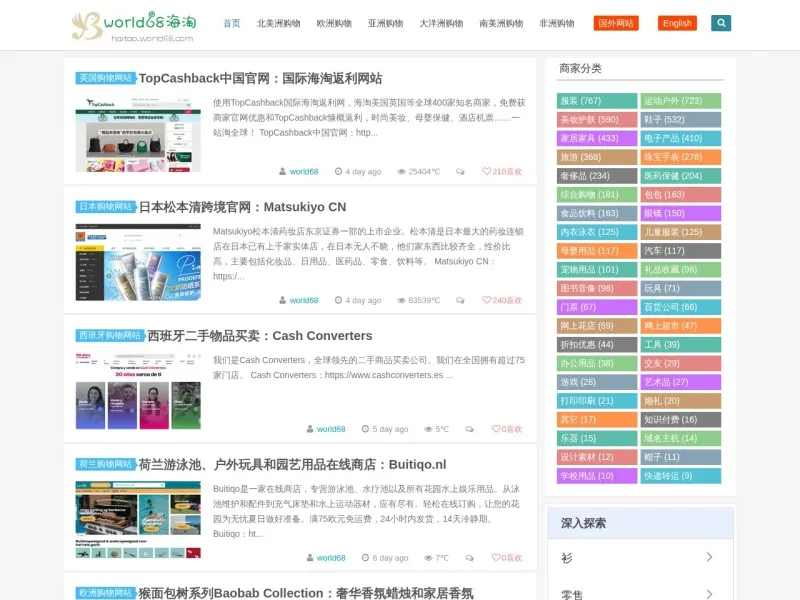Open 南美洲购物 menu item
The height and width of the screenshot is (600, 800).
pos(501,23)
